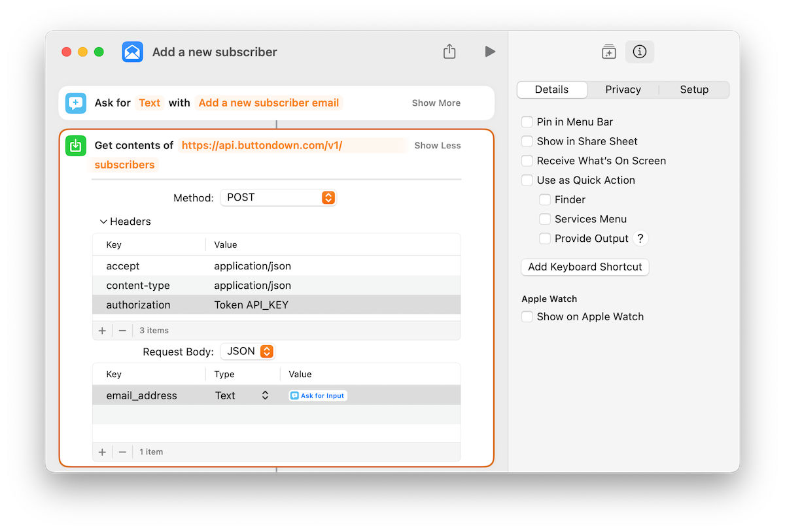Enable Show on Apple Watch

[527, 317]
